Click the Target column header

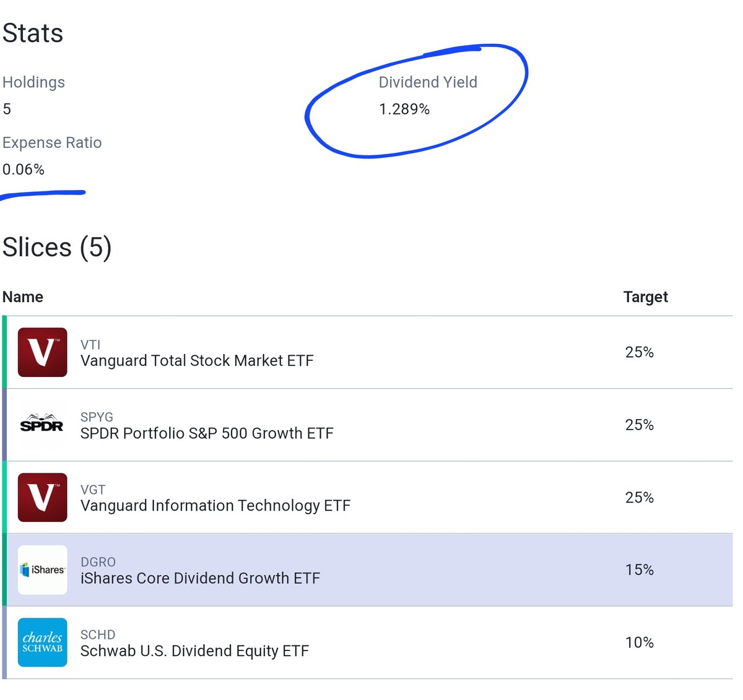pos(645,297)
